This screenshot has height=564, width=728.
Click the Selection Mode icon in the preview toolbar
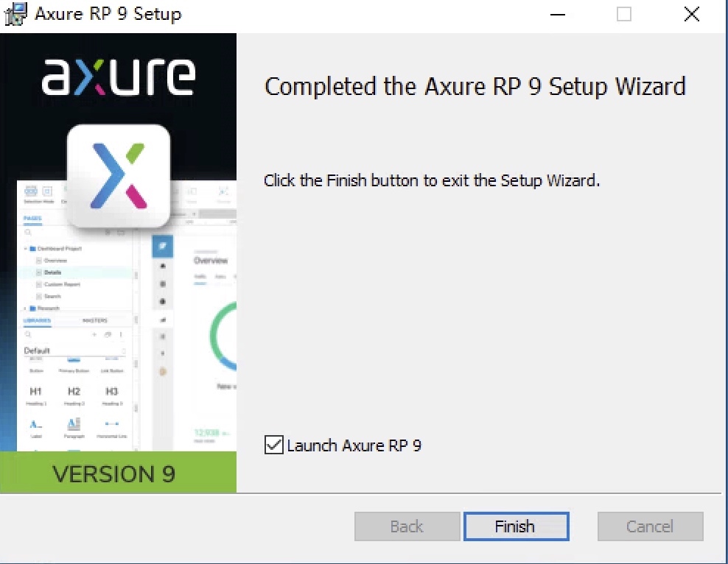pyautogui.click(x=31, y=191)
